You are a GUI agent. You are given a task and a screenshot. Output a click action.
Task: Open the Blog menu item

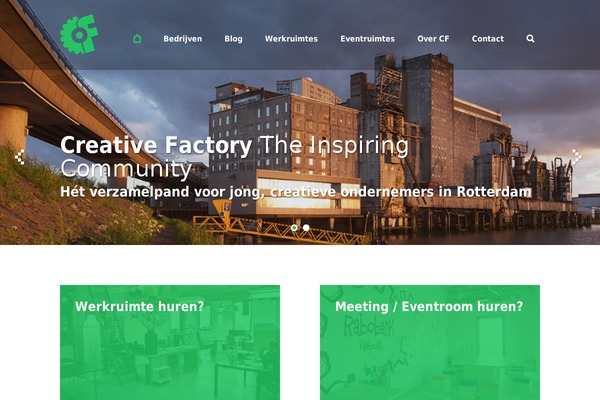(233, 39)
